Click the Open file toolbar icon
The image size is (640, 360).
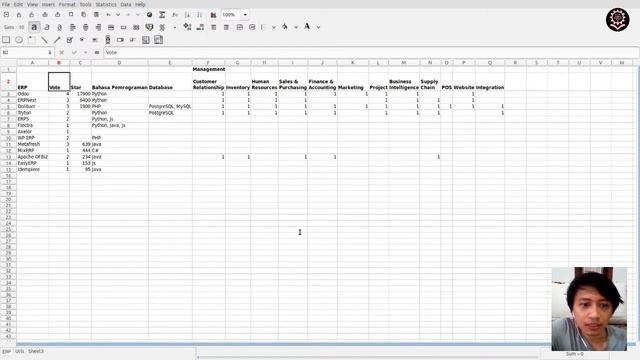pos(19,15)
